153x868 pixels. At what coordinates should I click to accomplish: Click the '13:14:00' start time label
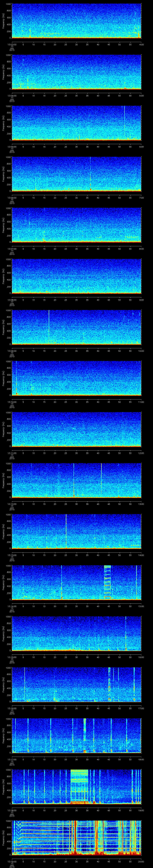tap(12, 606)
